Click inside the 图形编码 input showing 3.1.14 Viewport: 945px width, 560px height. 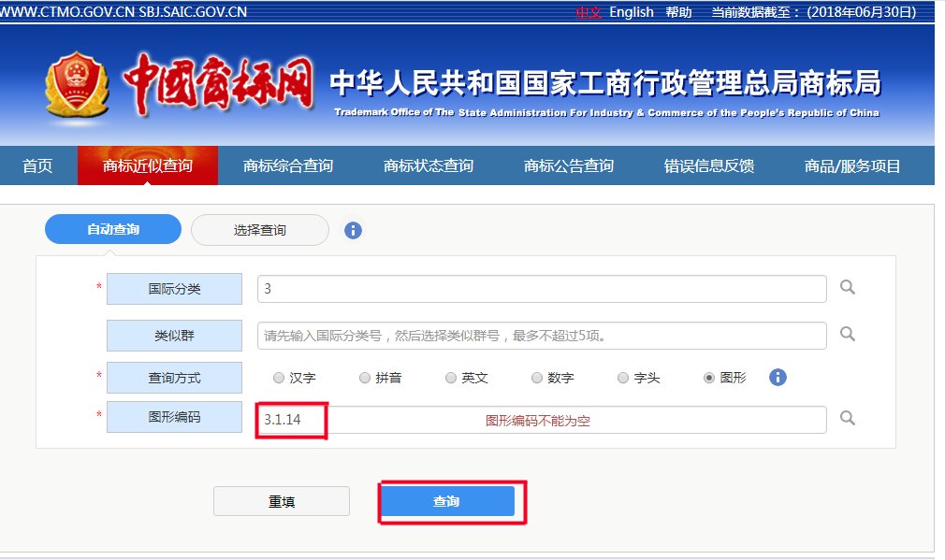374,420
